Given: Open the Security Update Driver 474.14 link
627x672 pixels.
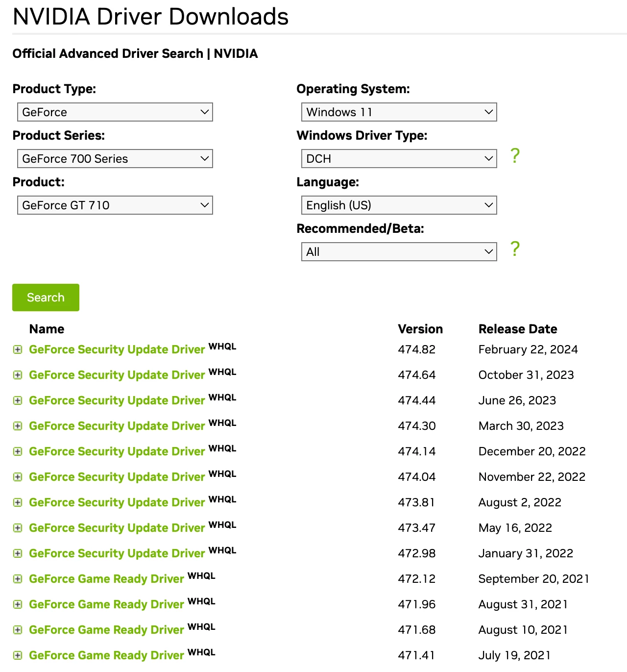Looking at the screenshot, I should [x=117, y=451].
